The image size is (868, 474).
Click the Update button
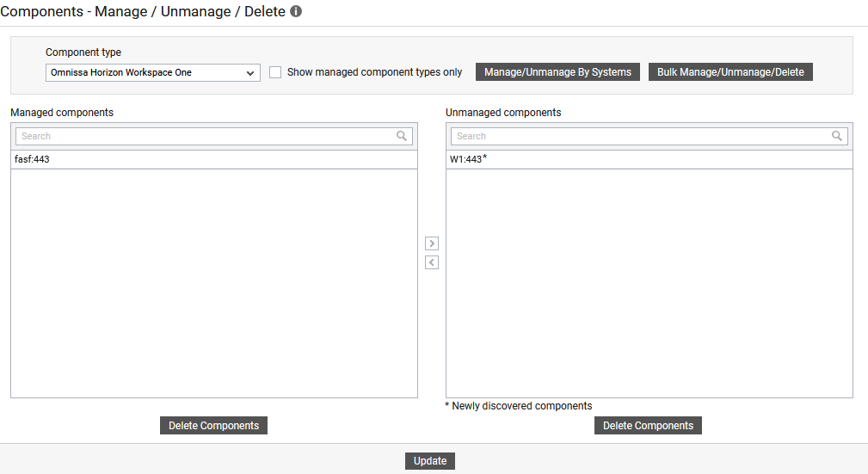point(430,461)
